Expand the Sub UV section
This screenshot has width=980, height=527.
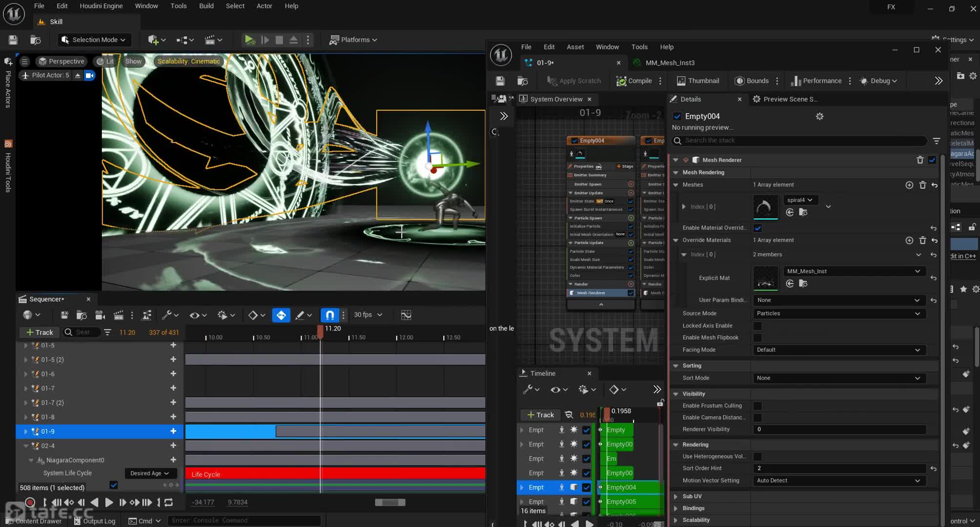[676, 497]
